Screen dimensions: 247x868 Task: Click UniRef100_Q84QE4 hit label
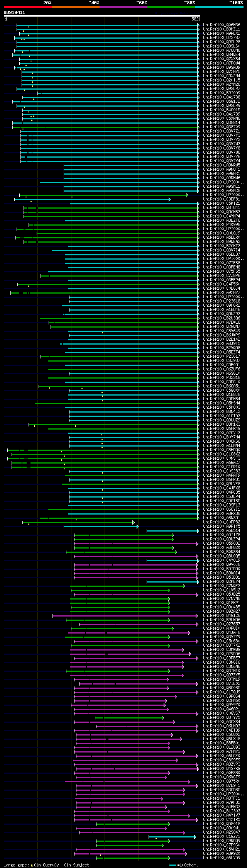pos(222,54)
